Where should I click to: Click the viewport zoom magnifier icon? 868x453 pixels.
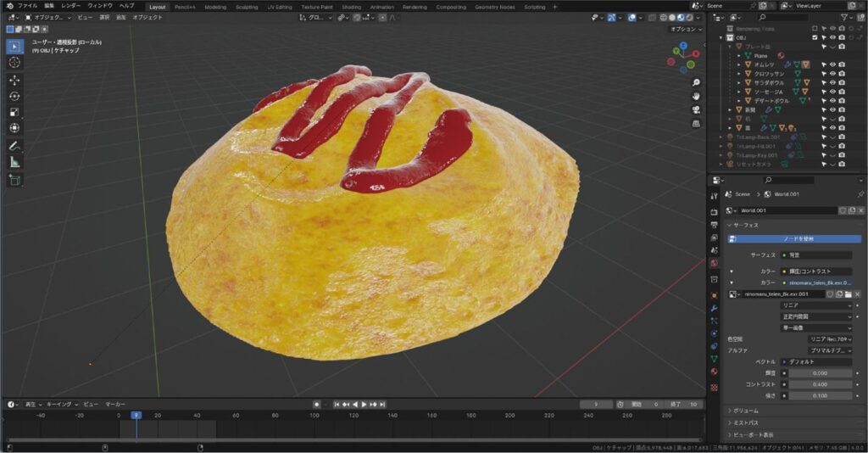coord(696,82)
